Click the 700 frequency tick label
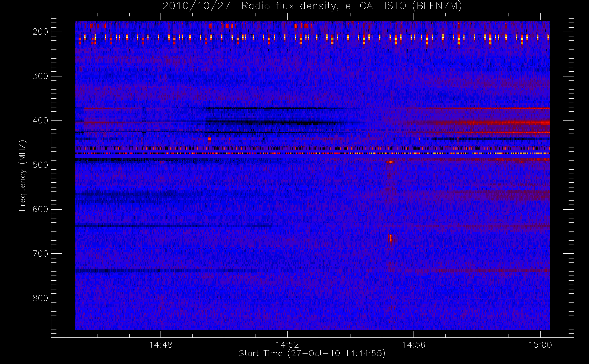The image size is (589, 364). click(40, 254)
